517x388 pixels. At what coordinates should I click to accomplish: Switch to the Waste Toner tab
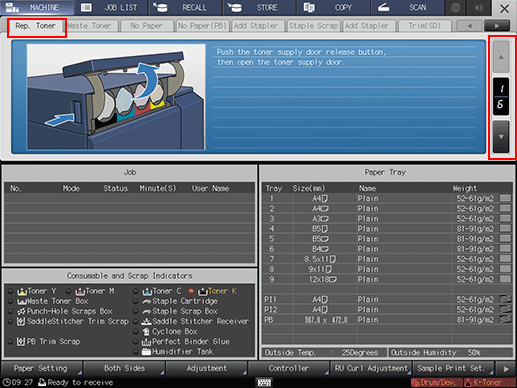coord(90,26)
